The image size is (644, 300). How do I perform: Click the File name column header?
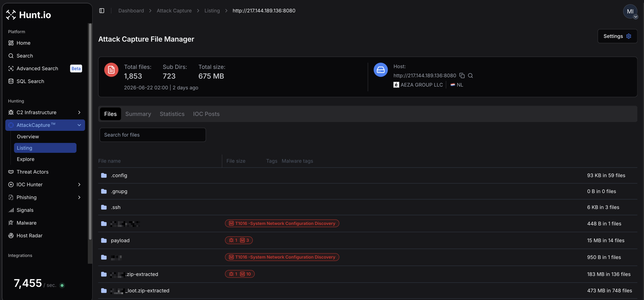point(109,161)
